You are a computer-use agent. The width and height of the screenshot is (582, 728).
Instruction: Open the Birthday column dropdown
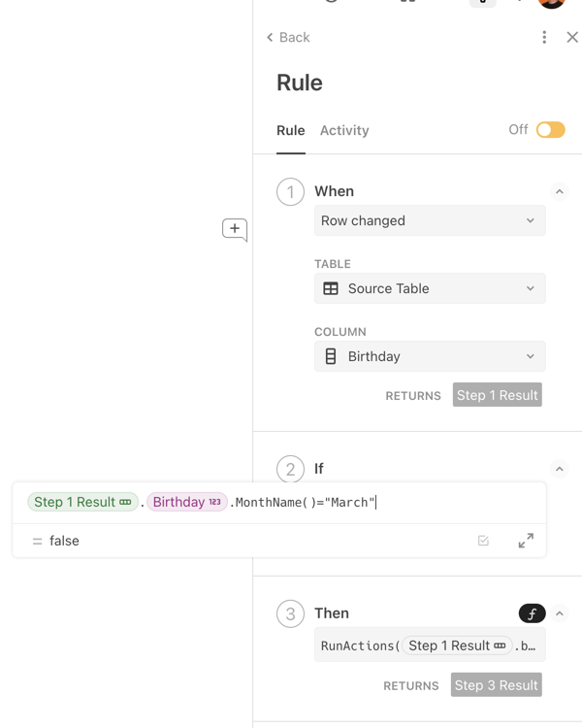pos(430,356)
